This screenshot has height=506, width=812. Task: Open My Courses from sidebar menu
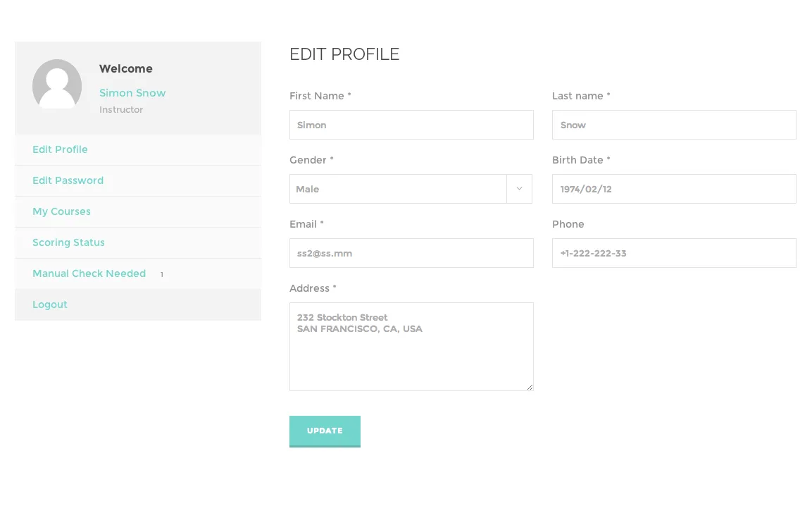pos(61,211)
